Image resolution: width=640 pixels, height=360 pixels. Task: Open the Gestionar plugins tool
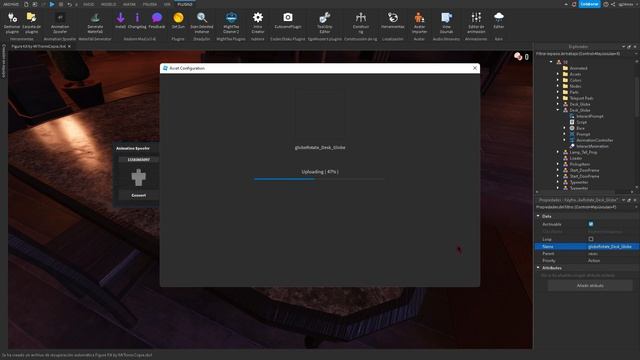[12, 22]
